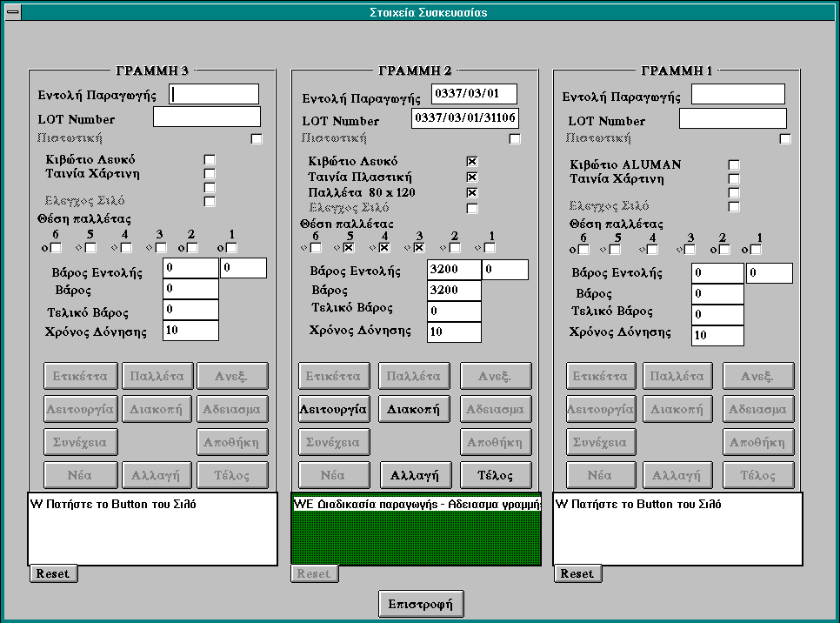Enable Κιβώτιο ALUMAN in ΓΡΑΜΜΗ 1
This screenshot has height=623, width=840.
click(734, 164)
